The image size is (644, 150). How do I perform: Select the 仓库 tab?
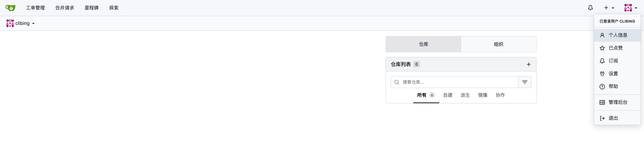[423, 44]
